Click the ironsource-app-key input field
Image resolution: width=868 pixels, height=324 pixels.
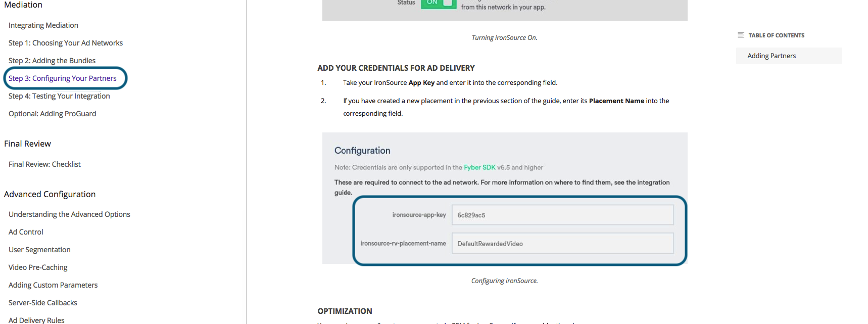562,215
